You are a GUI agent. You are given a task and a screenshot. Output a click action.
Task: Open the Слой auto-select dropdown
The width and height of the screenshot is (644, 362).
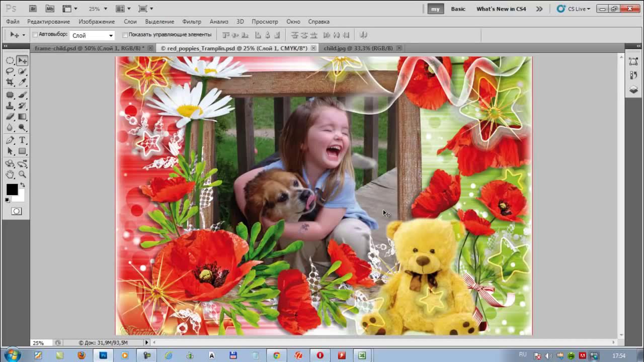click(93, 35)
